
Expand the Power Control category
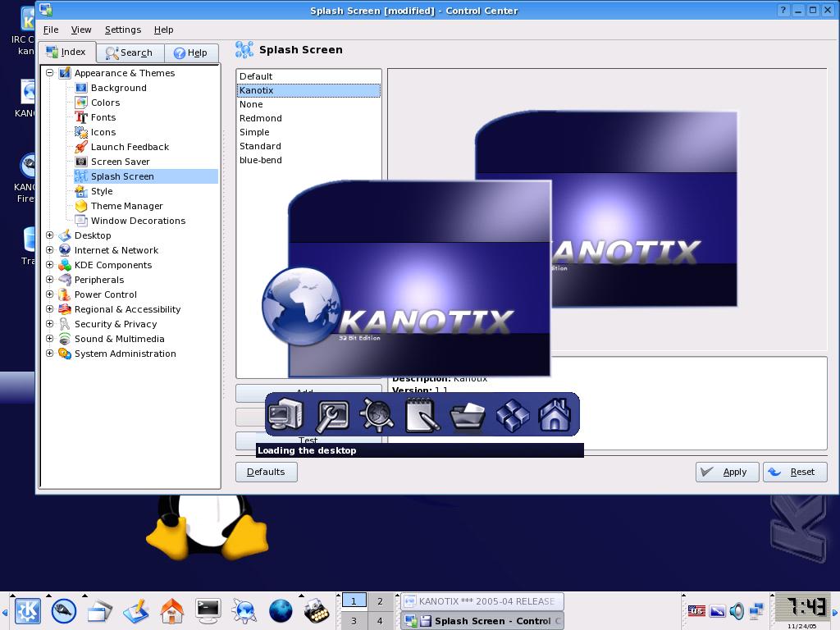[50, 294]
